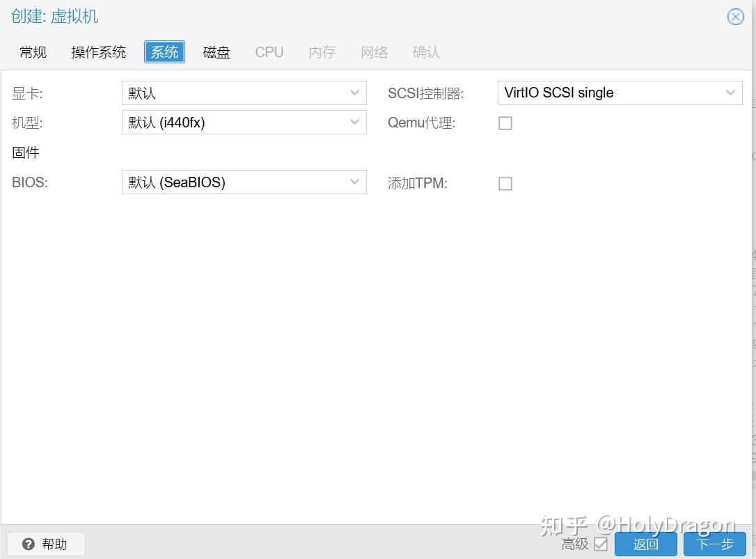
Task: Check the 添加TPM option
Action: tap(505, 183)
